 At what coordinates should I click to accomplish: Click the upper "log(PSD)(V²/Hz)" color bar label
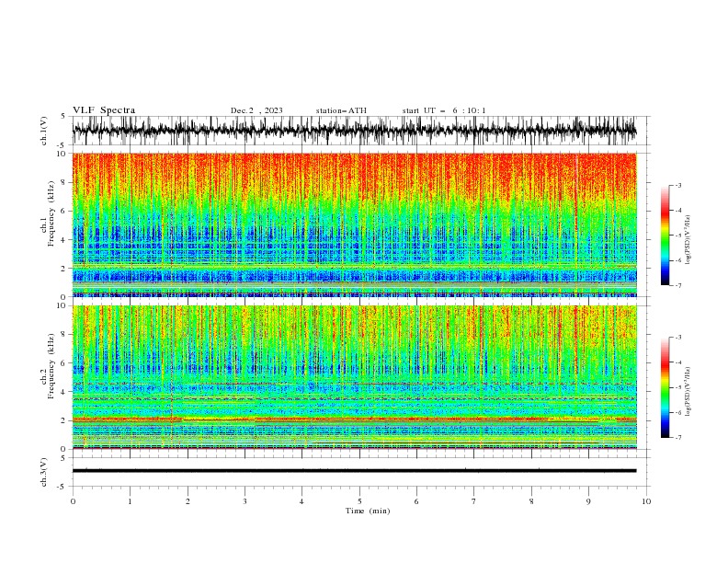pyautogui.click(x=688, y=240)
